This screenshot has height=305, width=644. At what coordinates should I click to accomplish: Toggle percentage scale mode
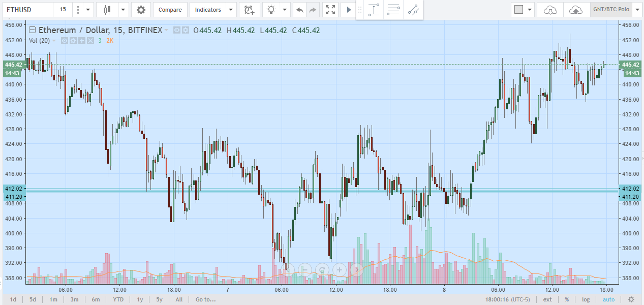566,299
